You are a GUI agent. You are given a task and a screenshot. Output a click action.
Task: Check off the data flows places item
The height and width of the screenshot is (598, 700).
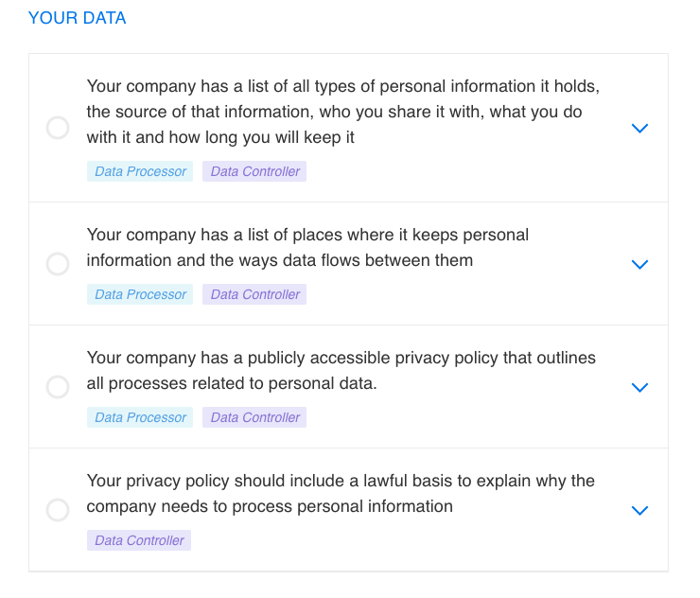point(58,264)
